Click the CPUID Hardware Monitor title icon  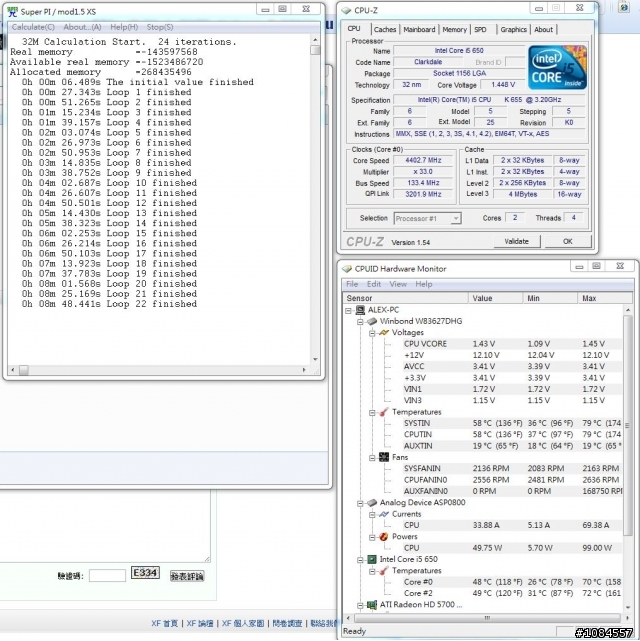point(347,269)
